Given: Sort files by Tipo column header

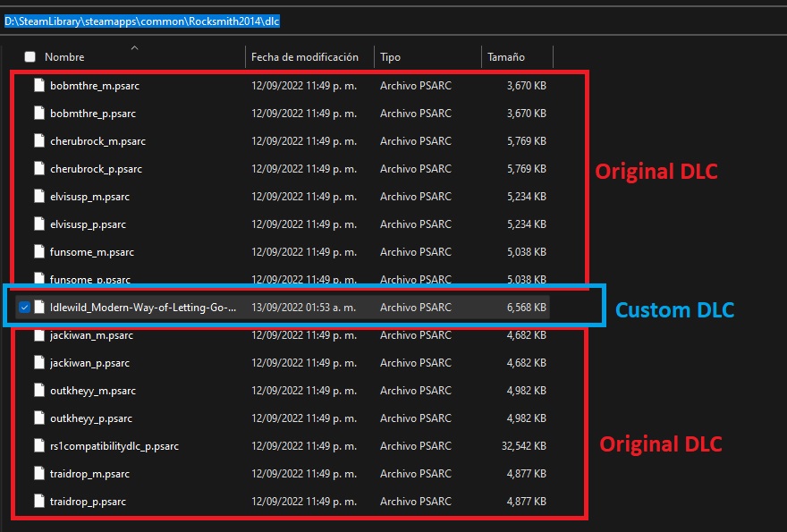Looking at the screenshot, I should pyautogui.click(x=390, y=57).
